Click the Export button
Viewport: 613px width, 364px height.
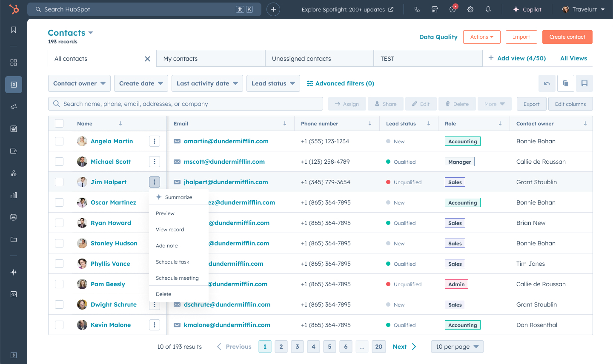(532, 104)
